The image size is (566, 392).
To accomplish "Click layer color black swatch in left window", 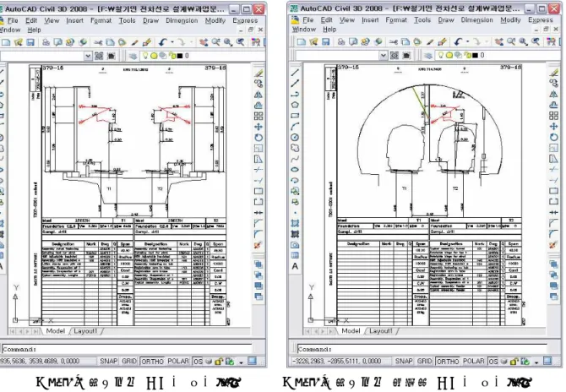I will (x=179, y=56).
